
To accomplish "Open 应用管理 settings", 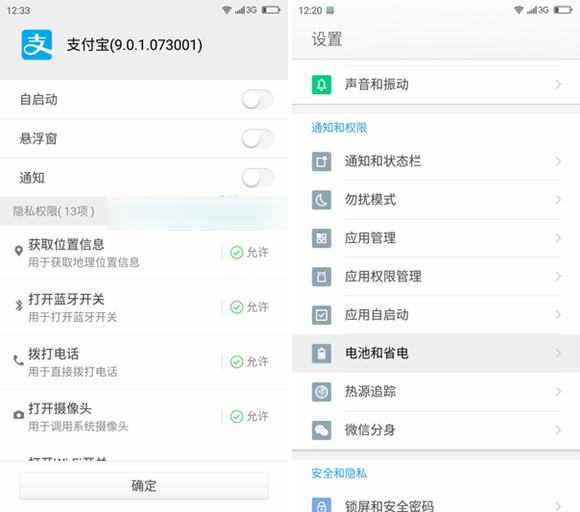I will point(436,238).
